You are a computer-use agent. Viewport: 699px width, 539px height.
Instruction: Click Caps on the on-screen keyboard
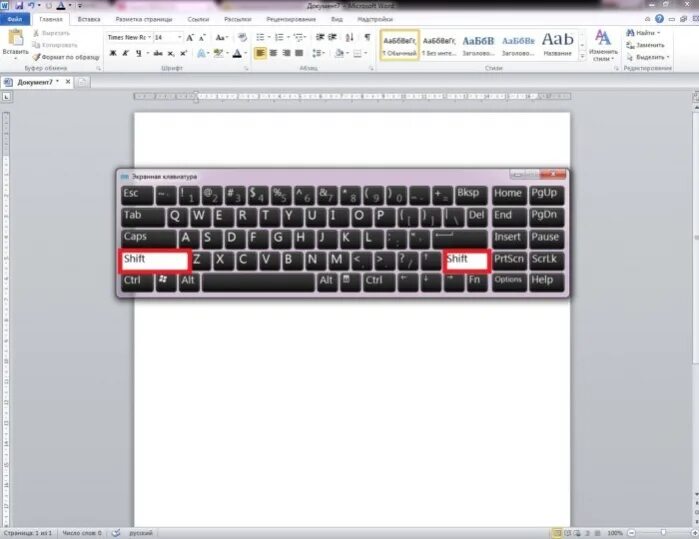(148, 239)
